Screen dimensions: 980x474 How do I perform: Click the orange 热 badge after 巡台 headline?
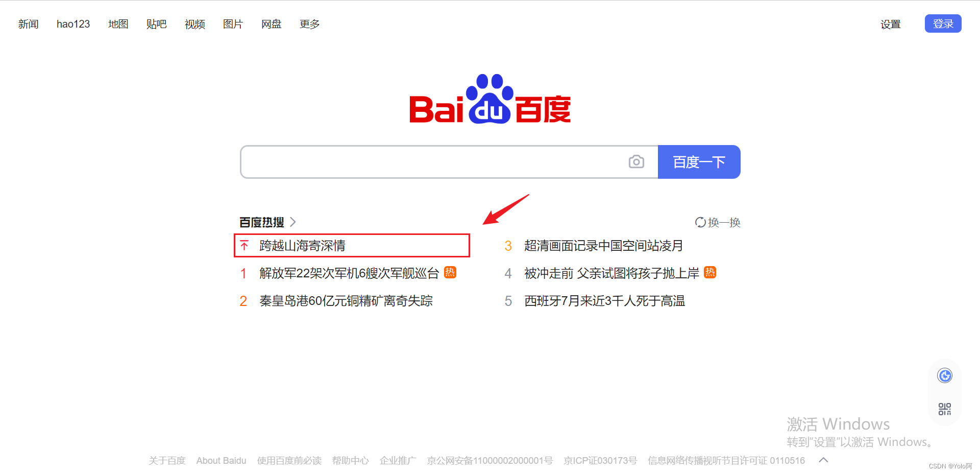coord(450,272)
